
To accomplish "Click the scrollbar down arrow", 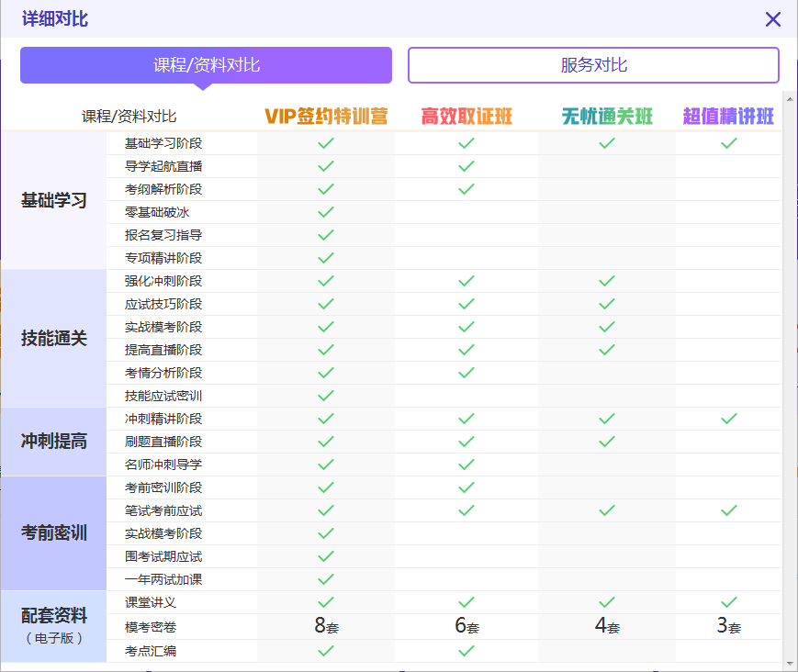I will coord(789,663).
